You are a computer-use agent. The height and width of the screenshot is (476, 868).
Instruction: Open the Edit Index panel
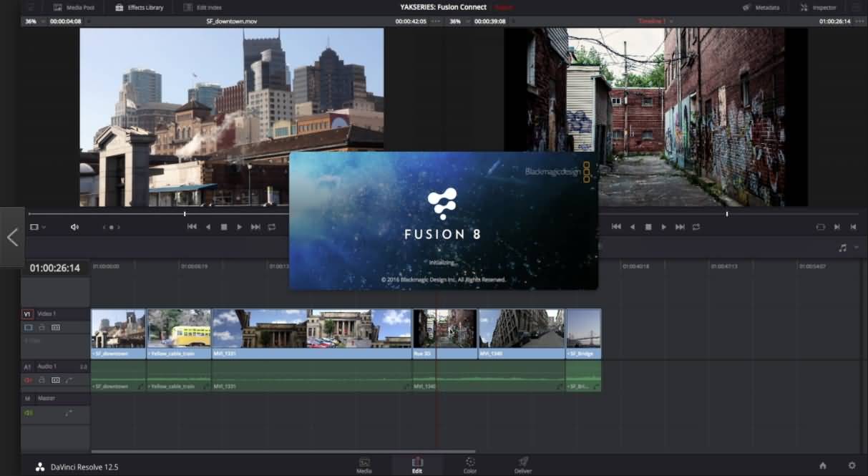pyautogui.click(x=203, y=7)
